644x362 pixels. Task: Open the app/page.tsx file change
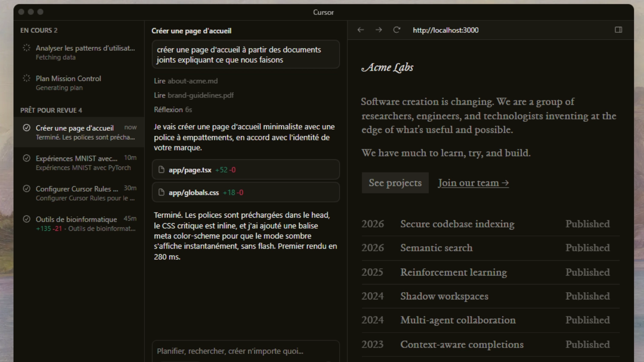(246, 170)
